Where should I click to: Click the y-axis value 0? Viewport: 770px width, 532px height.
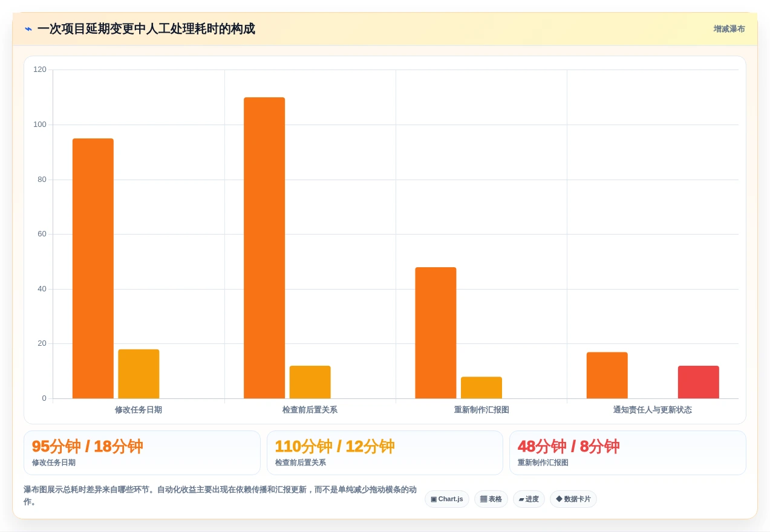pos(44,398)
